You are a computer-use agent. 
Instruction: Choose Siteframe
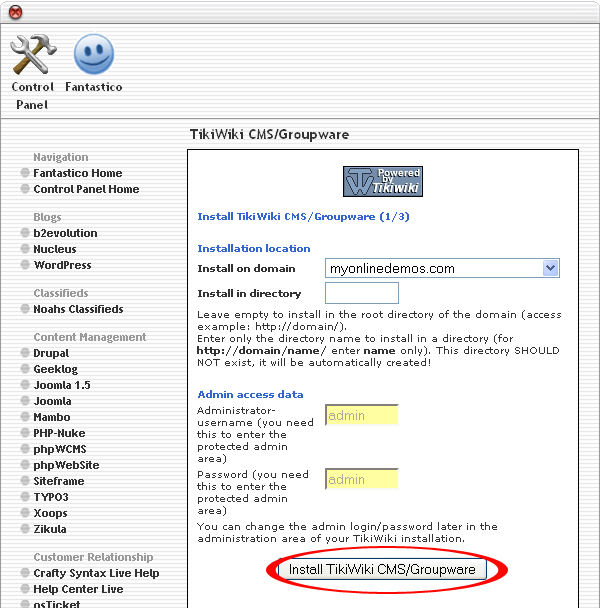(59, 481)
